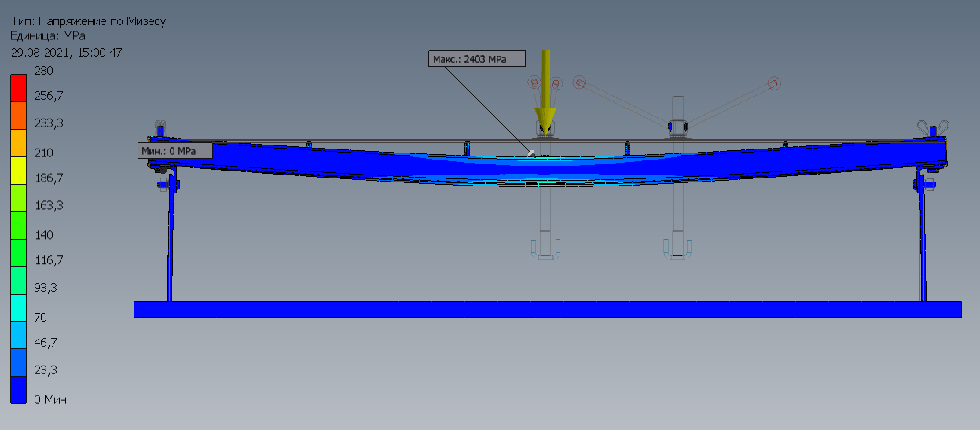Click legend value 163,3
This screenshot has height=430, width=980.
(x=49, y=206)
